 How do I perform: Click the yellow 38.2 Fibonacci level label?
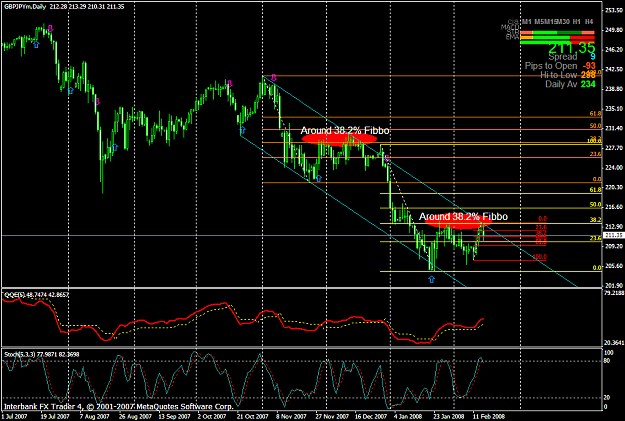pyautogui.click(x=596, y=220)
